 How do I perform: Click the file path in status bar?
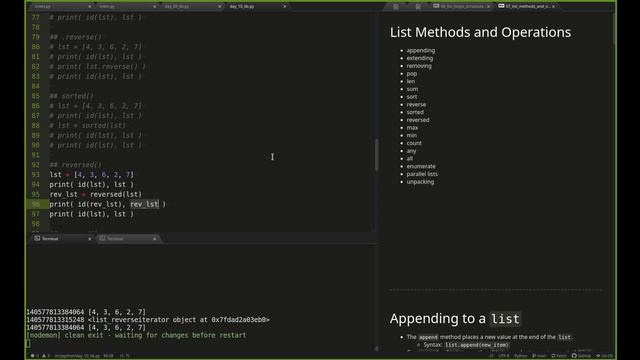click(x=77, y=356)
